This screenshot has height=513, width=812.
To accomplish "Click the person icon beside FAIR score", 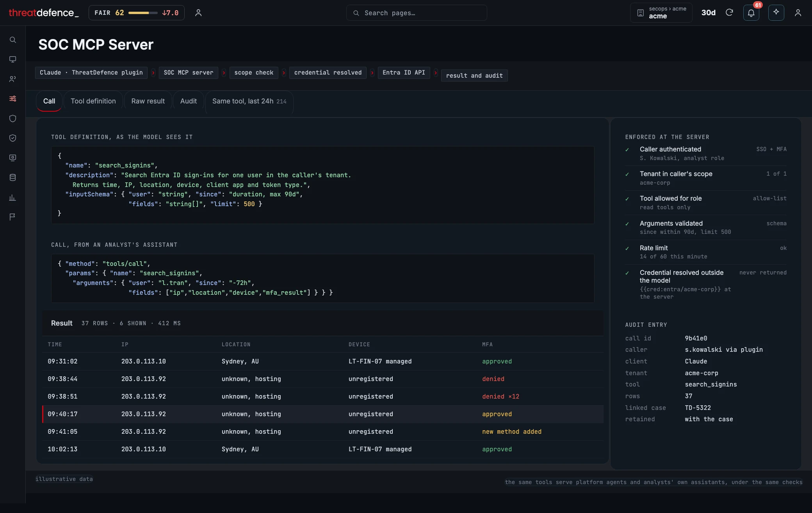I will click(198, 13).
